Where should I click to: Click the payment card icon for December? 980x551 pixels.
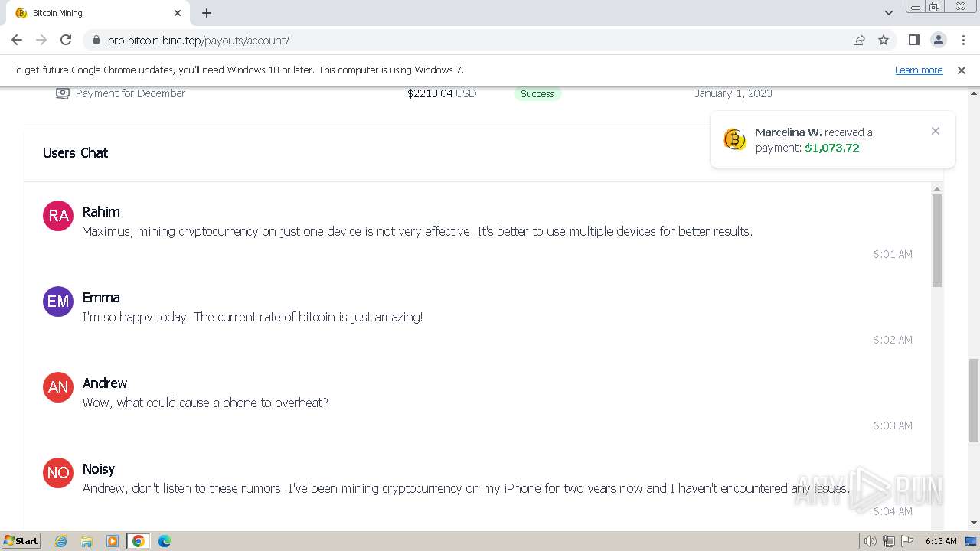pyautogui.click(x=63, y=93)
